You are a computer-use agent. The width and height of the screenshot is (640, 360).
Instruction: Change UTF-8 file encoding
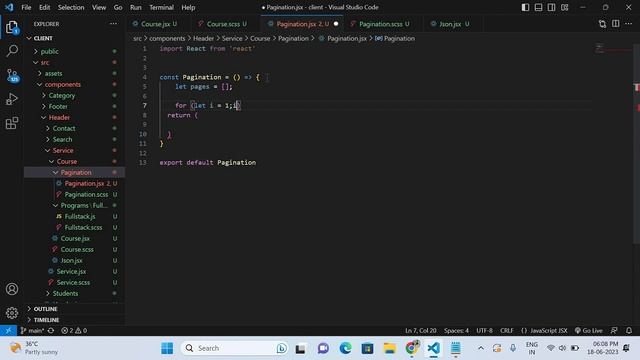coord(484,330)
